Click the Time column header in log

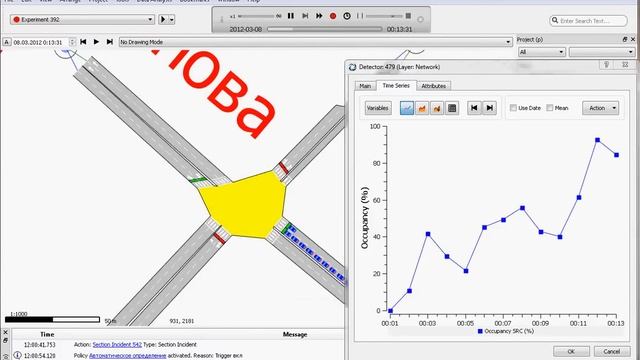point(47,334)
